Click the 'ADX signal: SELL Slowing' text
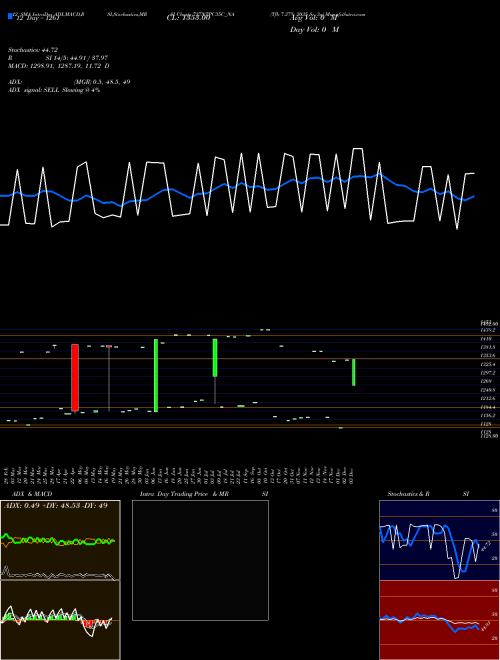This screenshot has width=500, height=660. point(54,90)
